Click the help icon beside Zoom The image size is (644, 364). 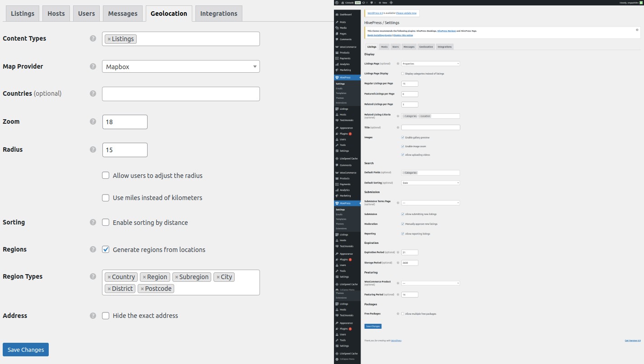pos(93,121)
